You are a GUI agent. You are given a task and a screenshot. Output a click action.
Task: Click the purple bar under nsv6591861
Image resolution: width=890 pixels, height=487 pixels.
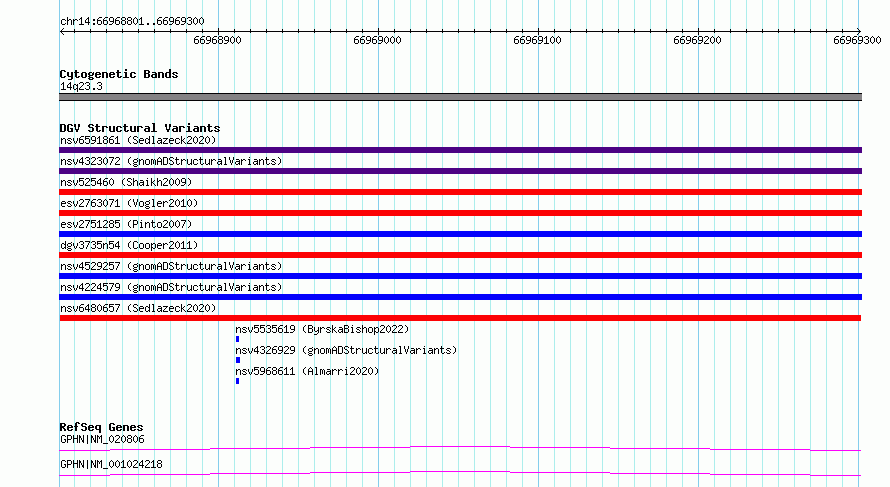(x=460, y=150)
